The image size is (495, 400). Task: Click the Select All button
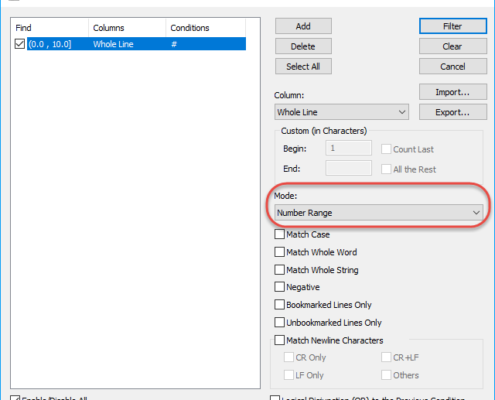click(303, 66)
